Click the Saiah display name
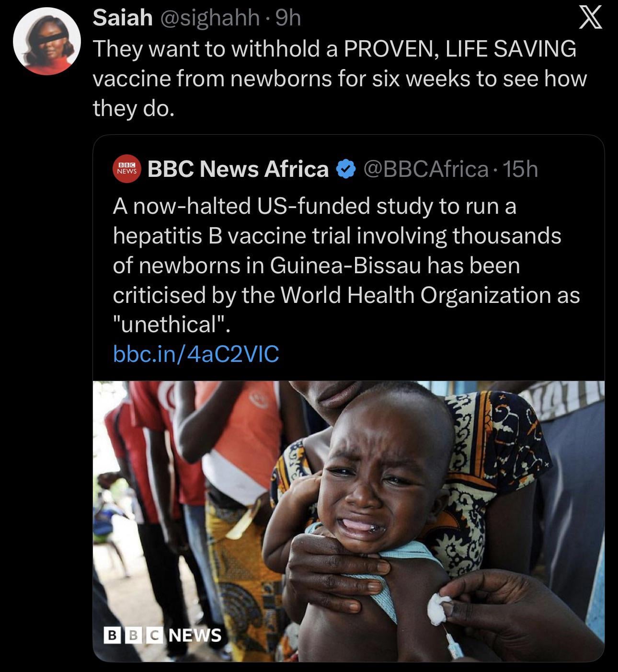 (x=122, y=19)
